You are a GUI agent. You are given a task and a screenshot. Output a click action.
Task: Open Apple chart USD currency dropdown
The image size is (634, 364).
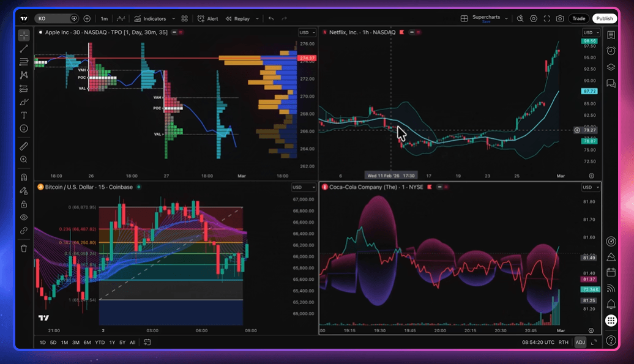click(307, 32)
